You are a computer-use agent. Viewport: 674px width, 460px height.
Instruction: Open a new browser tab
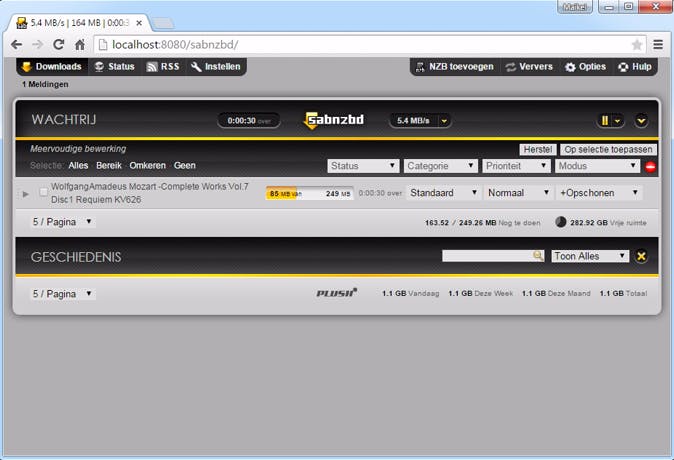pyautogui.click(x=163, y=23)
